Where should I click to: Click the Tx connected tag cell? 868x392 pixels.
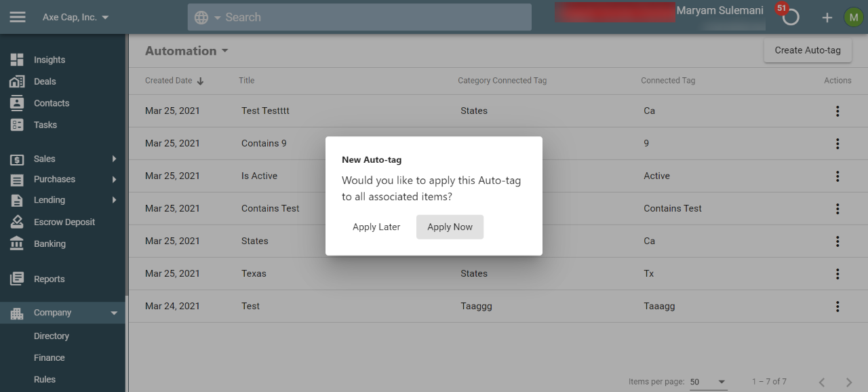coord(649,273)
